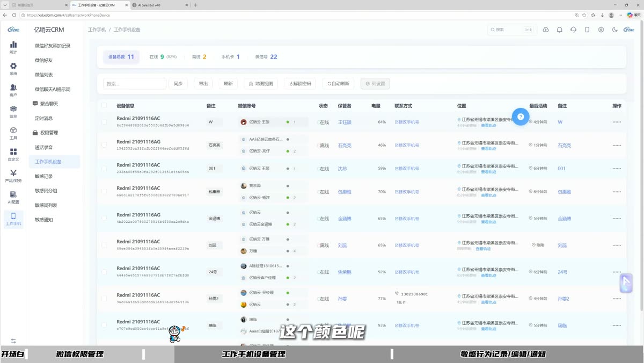The height and width of the screenshot is (363, 644).
Task: Open the operations dots menu for row W
Action: point(617,122)
